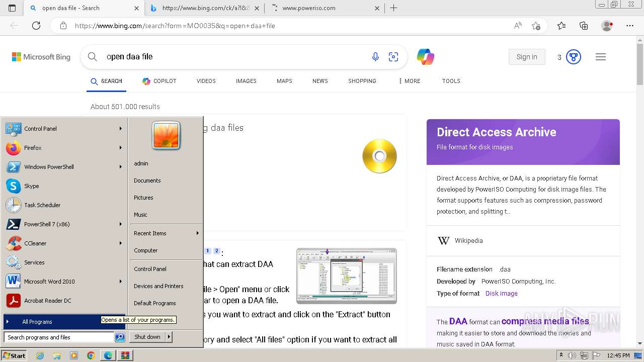This screenshot has width=644, height=362.
Task: Open Chrome from the taskbar
Action: (x=91, y=355)
